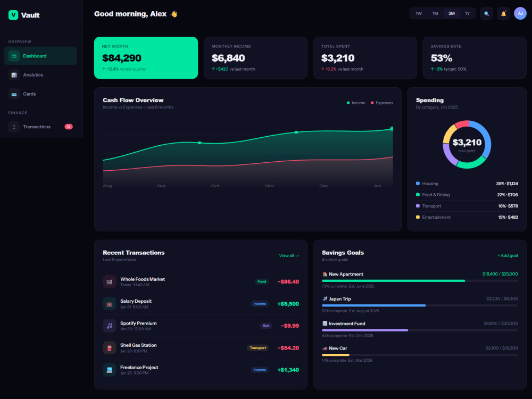Click the +$5,500 amount
Viewport: 532px width, 399px height.
288,304
